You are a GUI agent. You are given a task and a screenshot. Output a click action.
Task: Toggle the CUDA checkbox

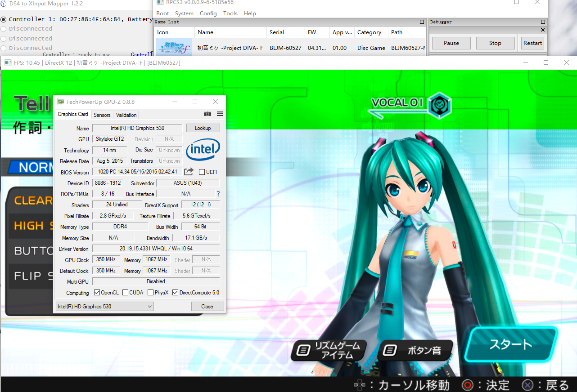click(125, 293)
